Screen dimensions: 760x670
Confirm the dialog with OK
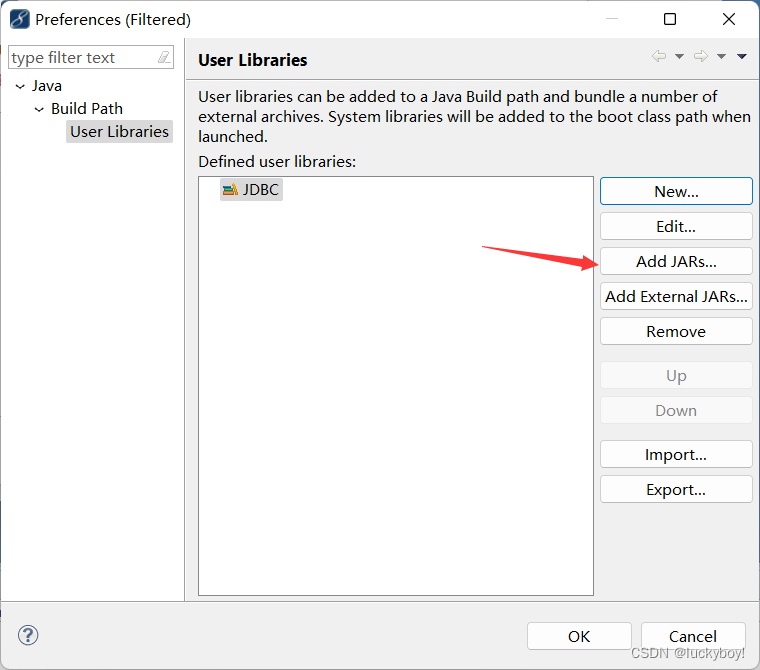[579, 636]
